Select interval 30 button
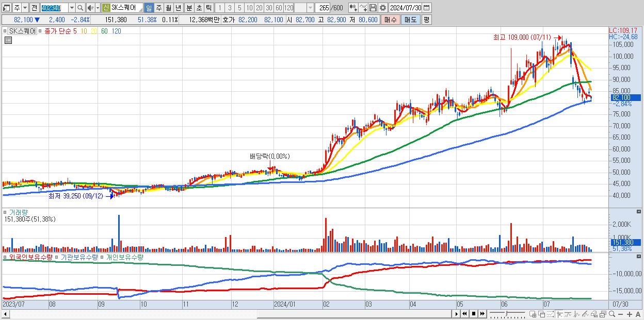 (269, 8)
